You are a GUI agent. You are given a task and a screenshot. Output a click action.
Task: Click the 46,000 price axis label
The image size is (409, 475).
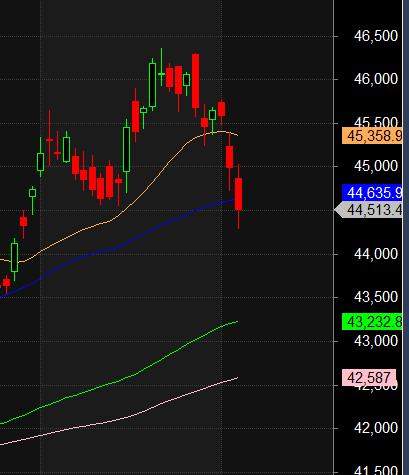click(376, 79)
